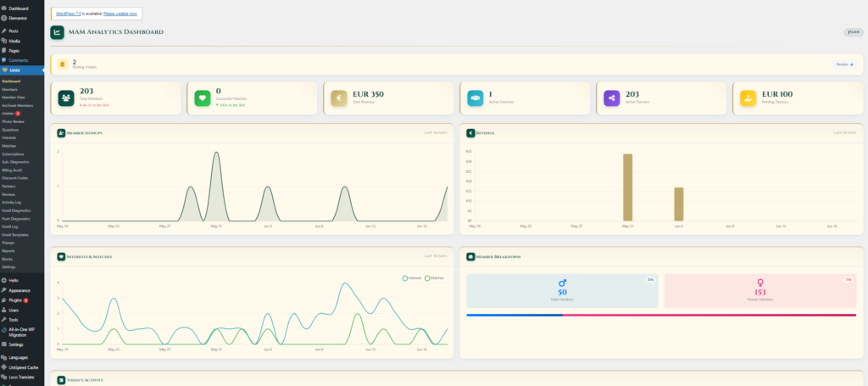The width and height of the screenshot is (868, 386).
Task: Click the male symbol in Member Breakdown
Action: (563, 283)
